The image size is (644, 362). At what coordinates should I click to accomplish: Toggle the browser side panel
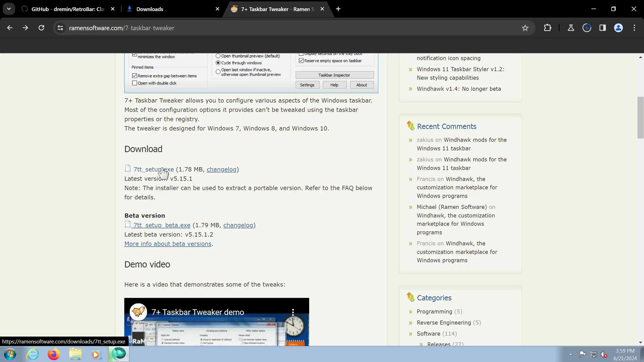[602, 28]
